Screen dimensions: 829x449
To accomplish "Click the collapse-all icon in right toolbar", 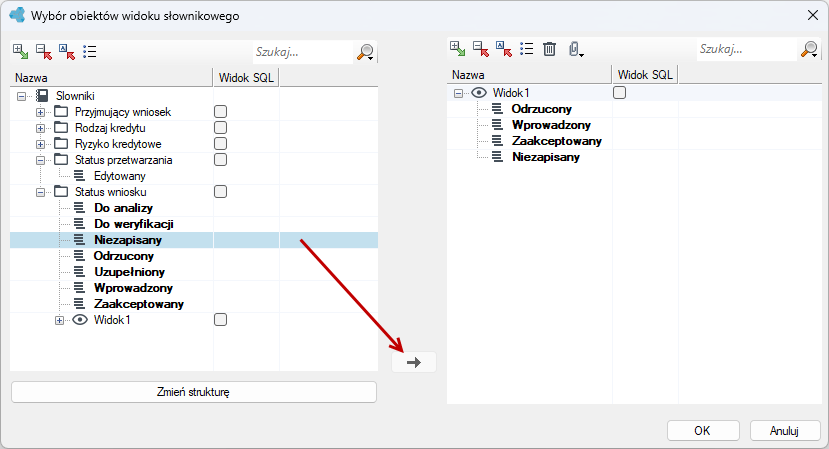I will point(481,49).
